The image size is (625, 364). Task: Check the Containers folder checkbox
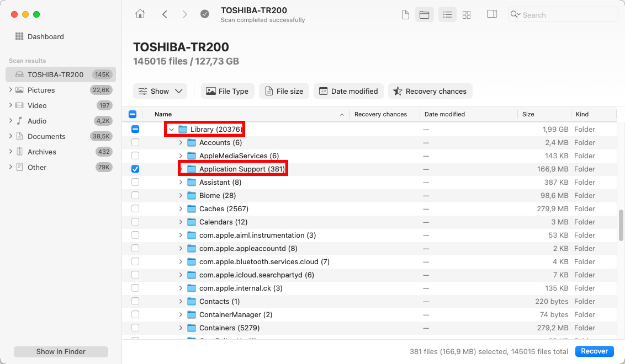pyautogui.click(x=135, y=328)
